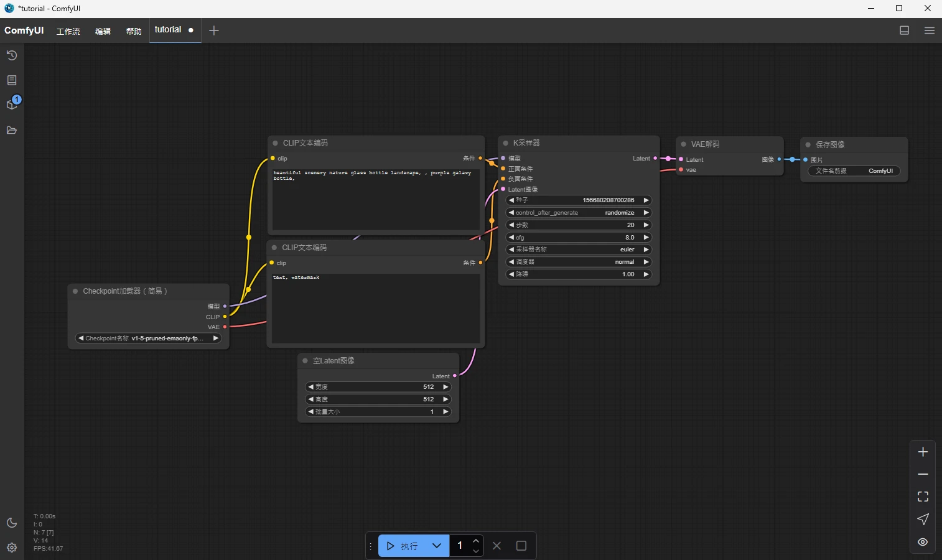Expand the execute button dropdown arrow
The height and width of the screenshot is (560, 942).
tap(437, 546)
